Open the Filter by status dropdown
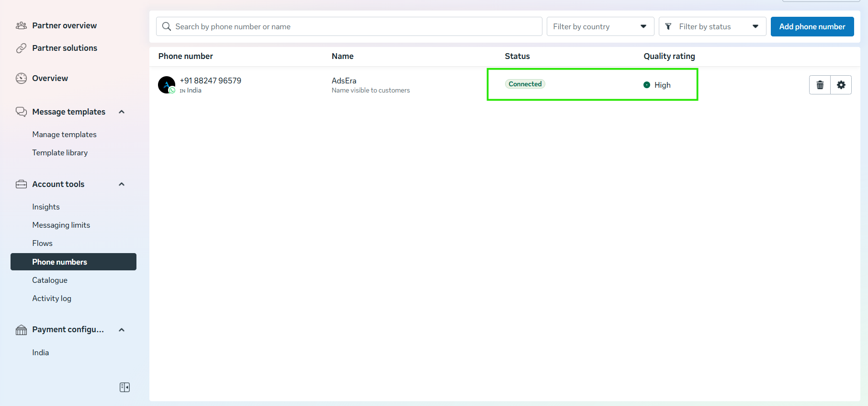This screenshot has width=868, height=406. [712, 26]
